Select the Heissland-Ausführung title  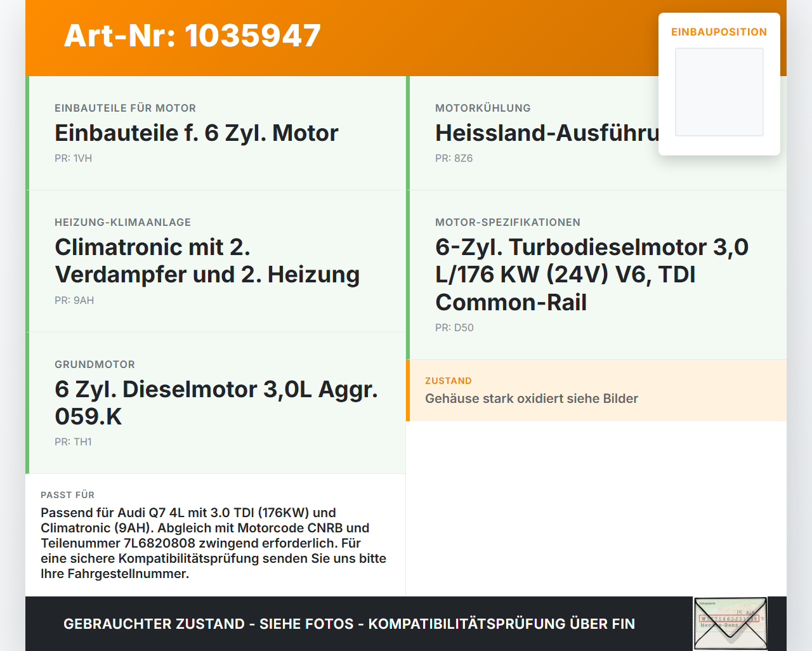click(x=547, y=133)
